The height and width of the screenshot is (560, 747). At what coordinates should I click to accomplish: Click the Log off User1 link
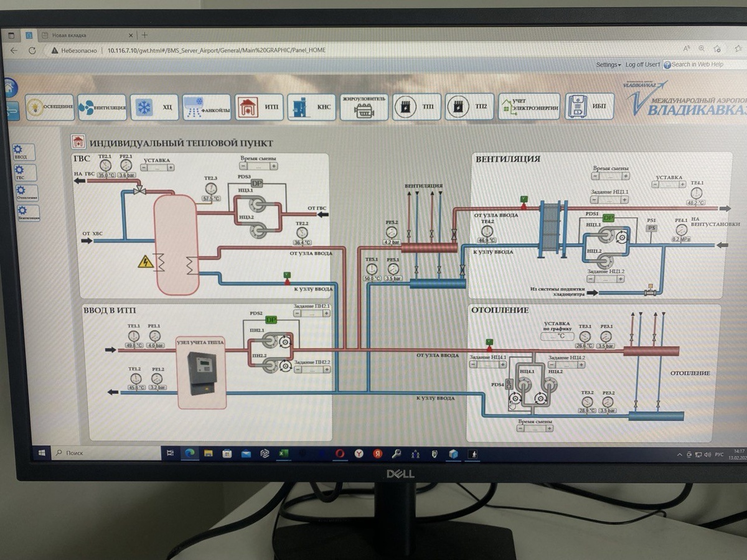tap(642, 64)
